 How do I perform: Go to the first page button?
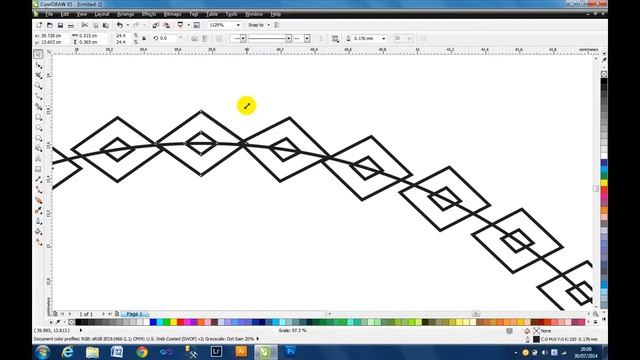[62, 314]
